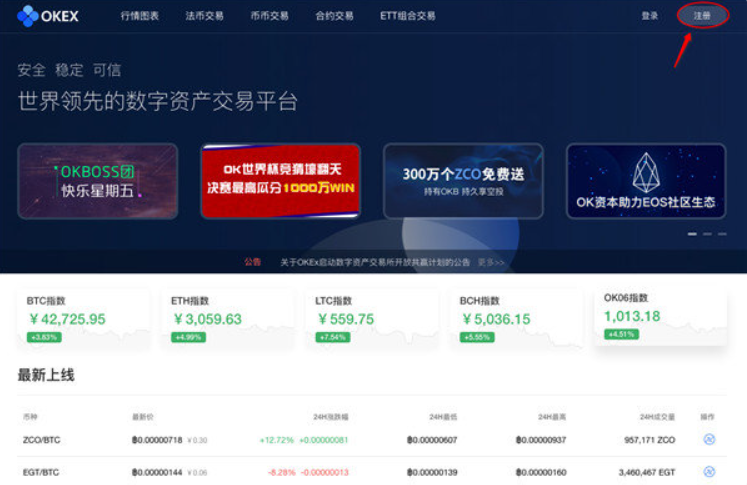Click the 更多 link in announcement bar

[490, 262]
